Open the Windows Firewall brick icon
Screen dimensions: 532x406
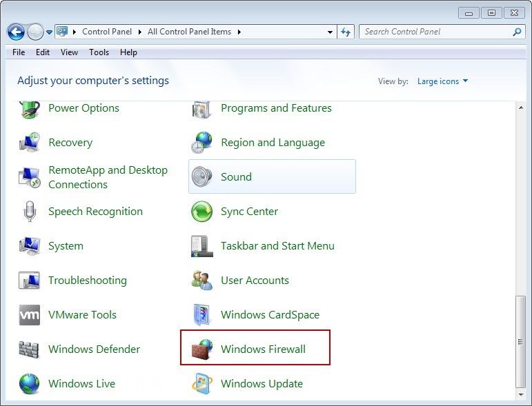pos(201,349)
